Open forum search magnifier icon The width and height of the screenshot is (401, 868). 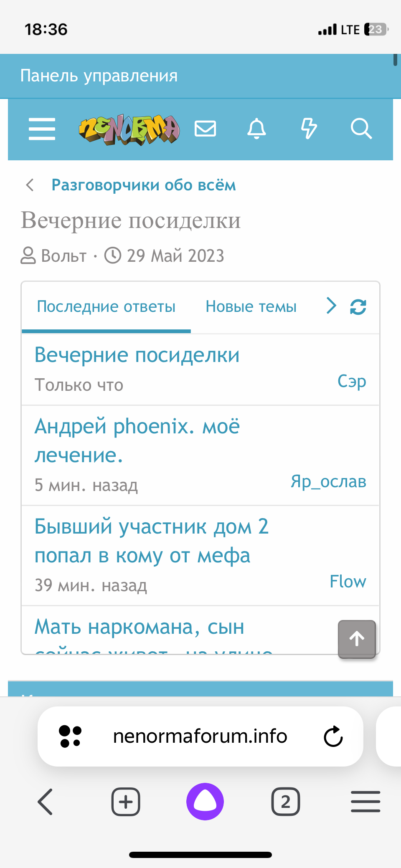tap(361, 129)
